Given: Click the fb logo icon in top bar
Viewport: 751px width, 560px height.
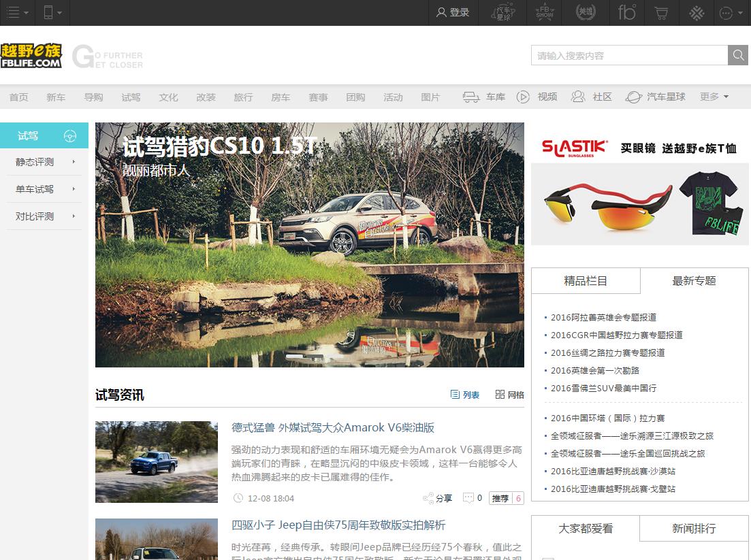Looking at the screenshot, I should 626,12.
